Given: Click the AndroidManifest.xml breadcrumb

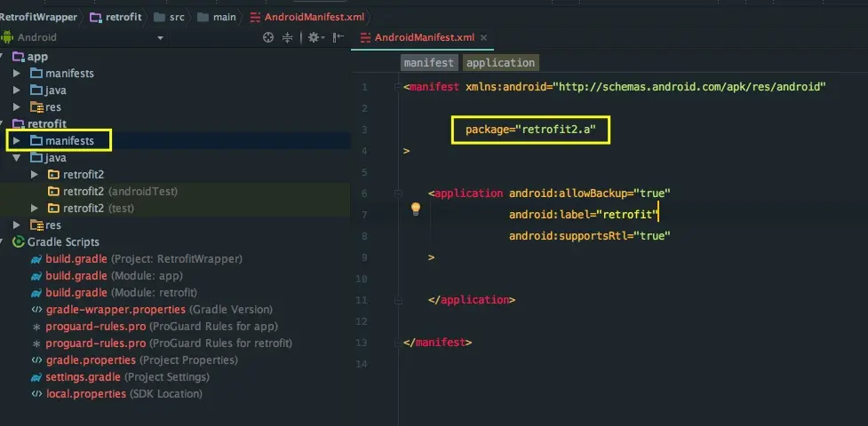Looking at the screenshot, I should (x=307, y=17).
